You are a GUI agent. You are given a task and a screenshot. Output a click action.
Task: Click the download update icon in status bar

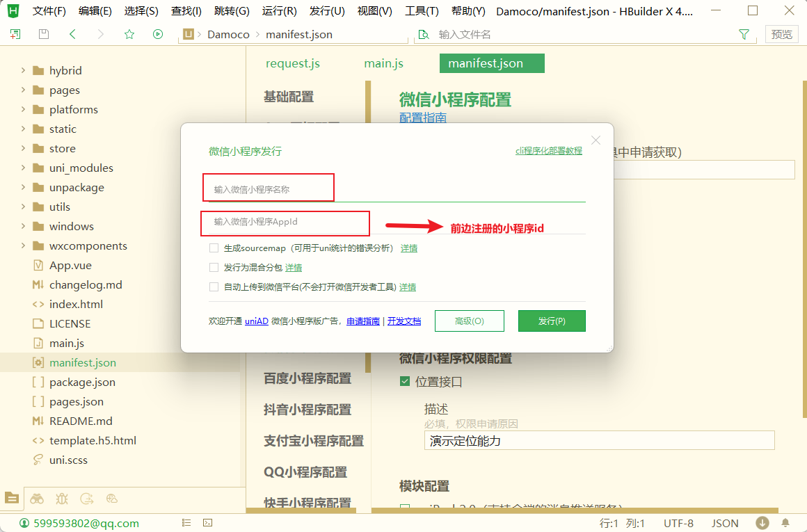coord(762,523)
